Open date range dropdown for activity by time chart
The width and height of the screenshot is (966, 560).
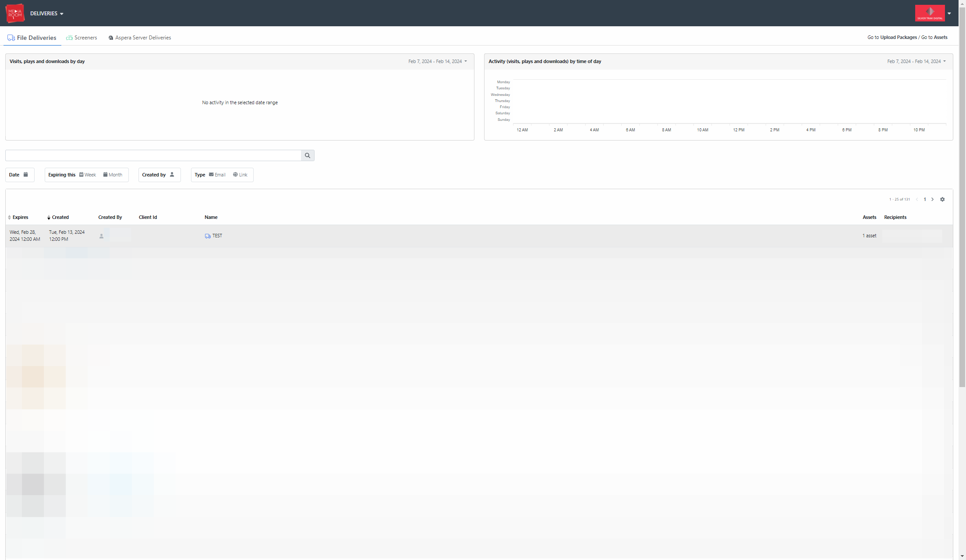pos(916,61)
